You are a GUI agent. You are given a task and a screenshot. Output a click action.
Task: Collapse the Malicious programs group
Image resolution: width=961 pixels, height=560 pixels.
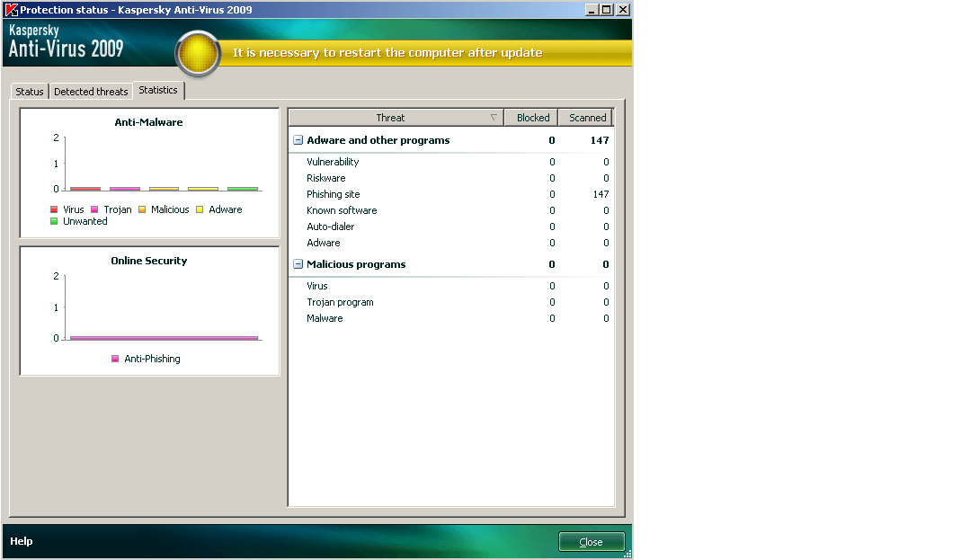click(x=298, y=264)
